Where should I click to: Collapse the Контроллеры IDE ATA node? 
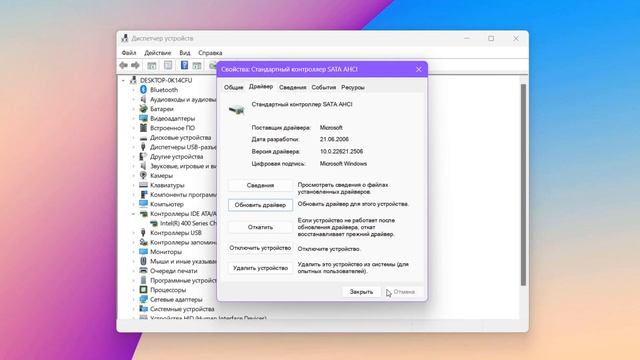[133, 213]
